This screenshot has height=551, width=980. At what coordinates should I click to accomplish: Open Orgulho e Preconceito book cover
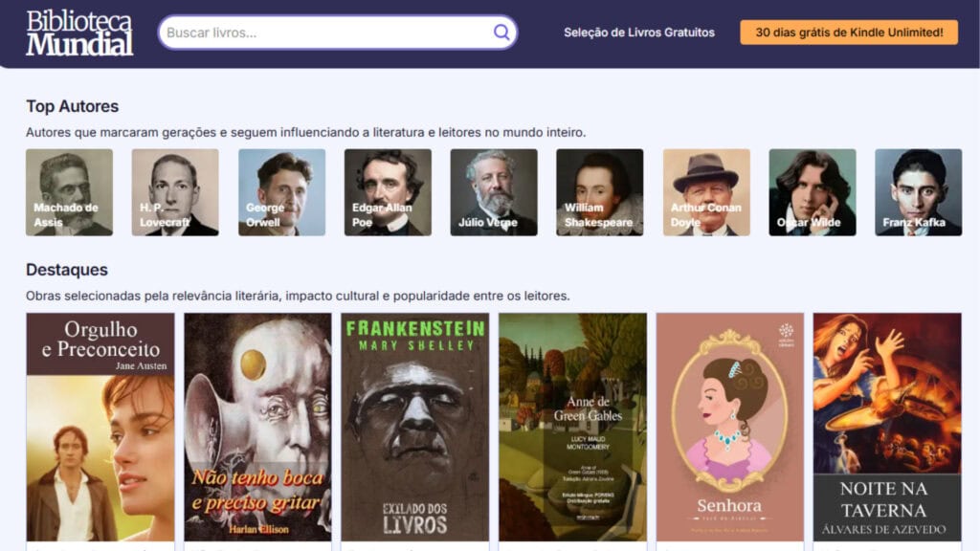coord(100,428)
